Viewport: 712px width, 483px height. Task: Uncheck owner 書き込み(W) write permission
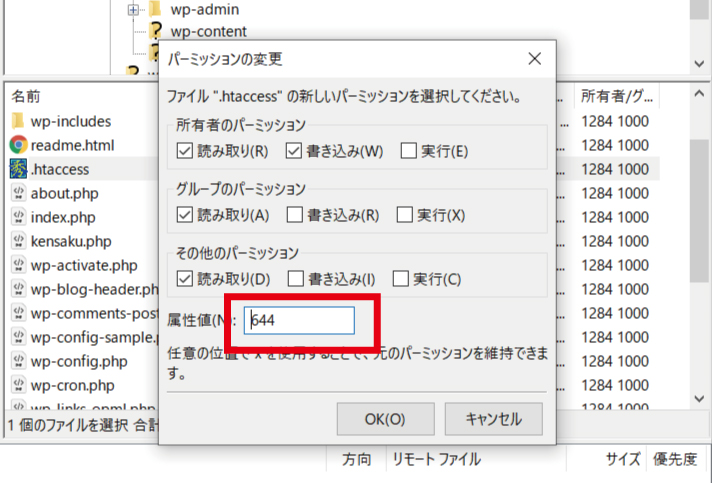(x=293, y=151)
